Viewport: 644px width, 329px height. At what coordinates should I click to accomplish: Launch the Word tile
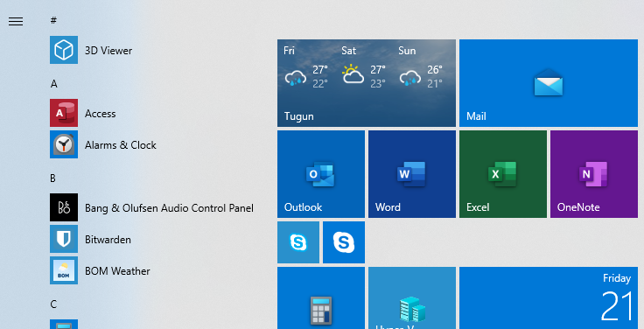pos(412,174)
